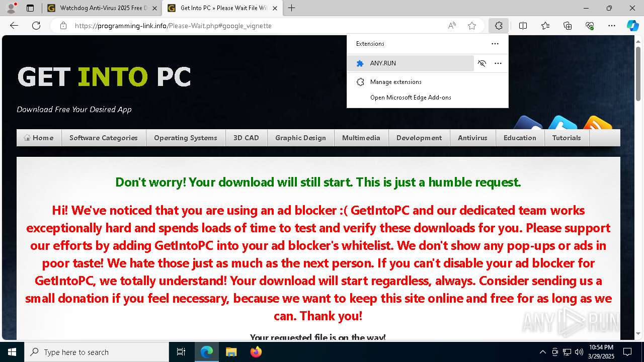Open Extensions panel more options
Viewport: 644px width, 362px height.
coord(495,44)
